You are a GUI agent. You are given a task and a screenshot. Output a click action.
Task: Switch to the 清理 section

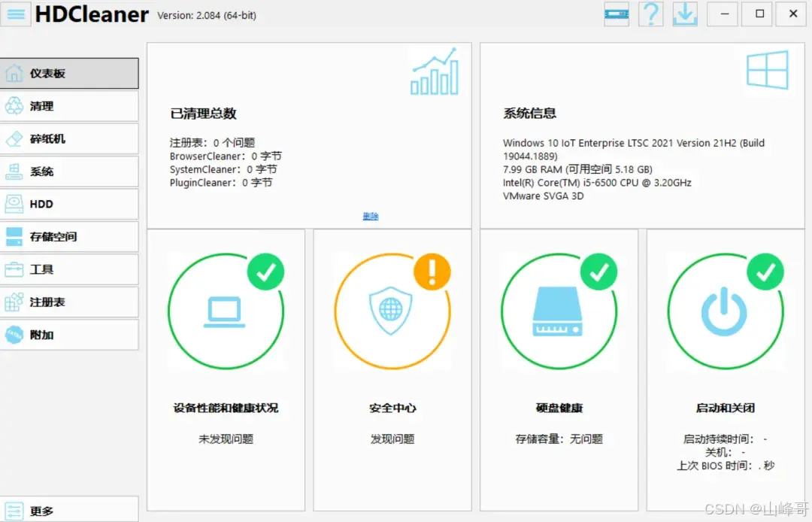(69, 106)
